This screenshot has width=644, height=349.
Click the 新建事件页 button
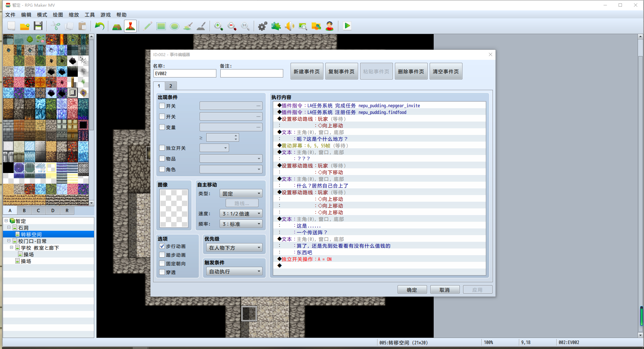pyautogui.click(x=307, y=71)
